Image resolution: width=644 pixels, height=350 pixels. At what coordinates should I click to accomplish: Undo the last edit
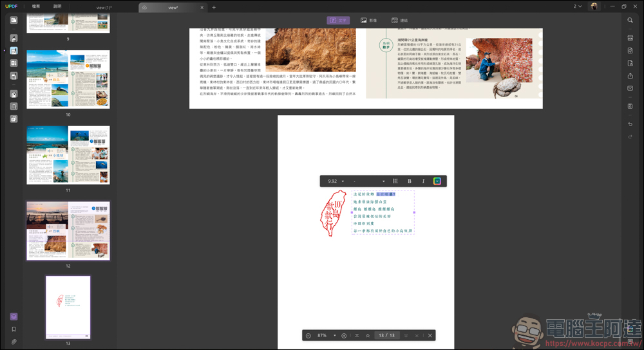(x=630, y=124)
